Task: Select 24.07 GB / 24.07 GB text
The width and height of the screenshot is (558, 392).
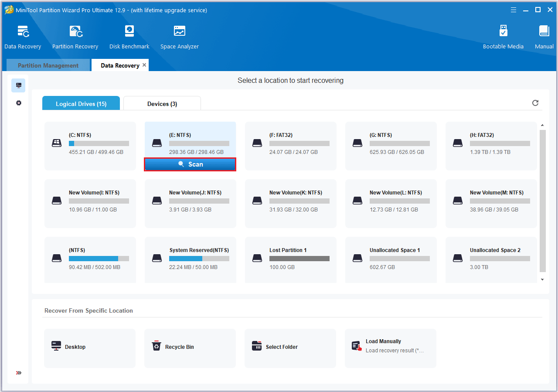Action: point(293,152)
